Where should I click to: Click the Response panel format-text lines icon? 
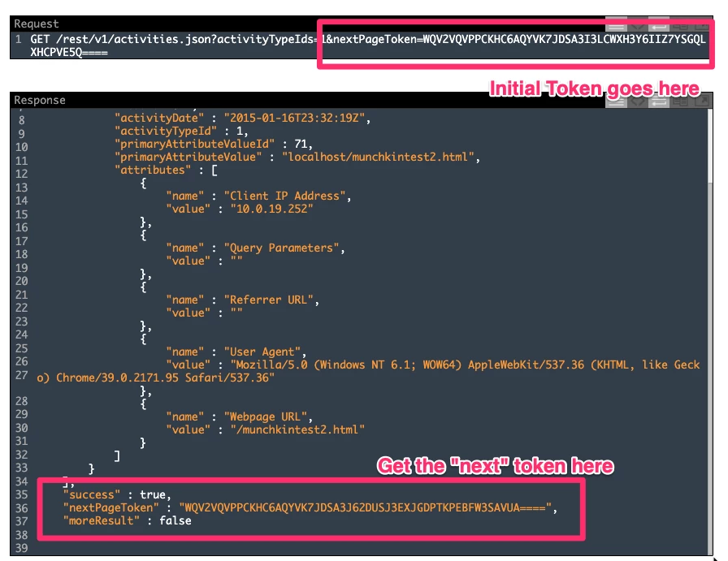tap(616, 101)
